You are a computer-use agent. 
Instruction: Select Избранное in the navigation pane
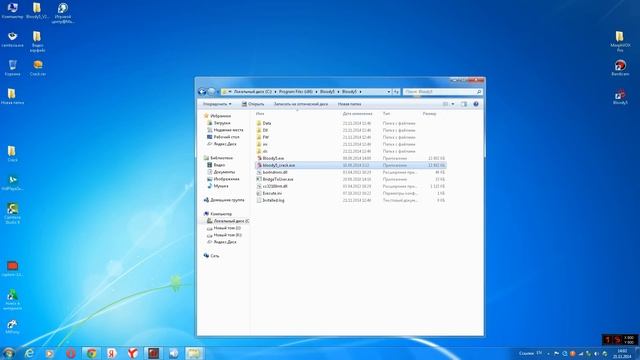(220, 116)
